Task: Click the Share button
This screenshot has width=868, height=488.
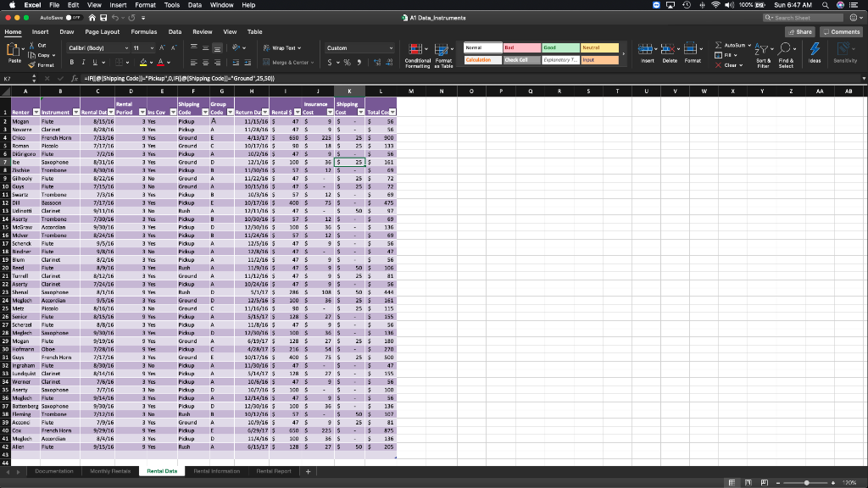Action: pyautogui.click(x=800, y=32)
